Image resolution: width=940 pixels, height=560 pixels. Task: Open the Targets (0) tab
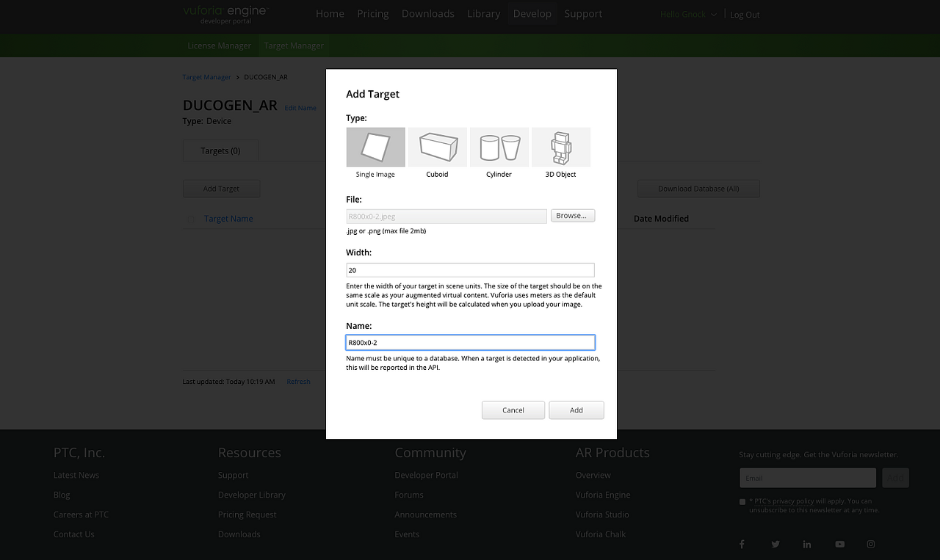(220, 150)
